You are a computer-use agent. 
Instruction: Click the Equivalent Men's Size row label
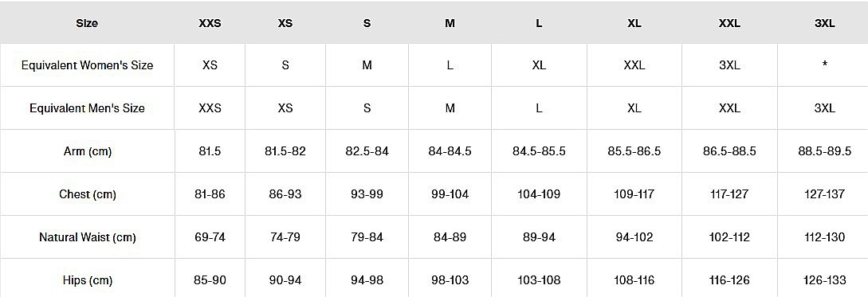(x=87, y=108)
